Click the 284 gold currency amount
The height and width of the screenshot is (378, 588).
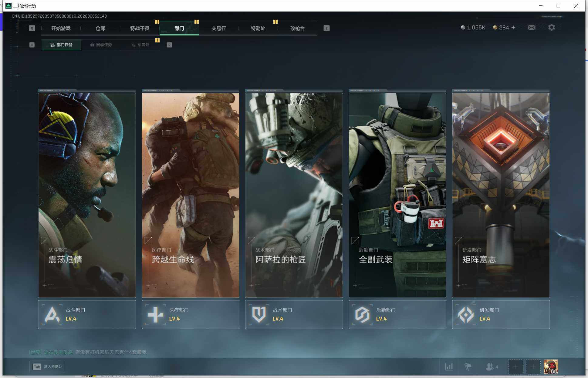[x=504, y=28]
